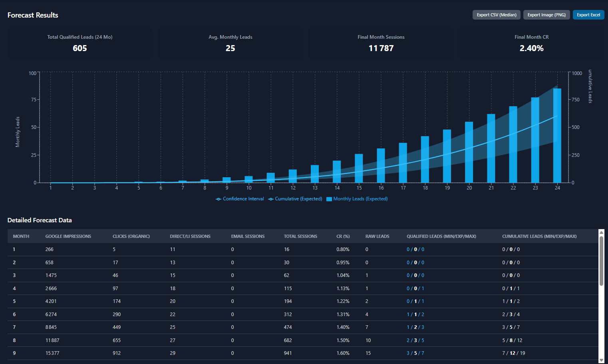Click organic clicks value 655
The height and width of the screenshot is (364, 608).
117,340
